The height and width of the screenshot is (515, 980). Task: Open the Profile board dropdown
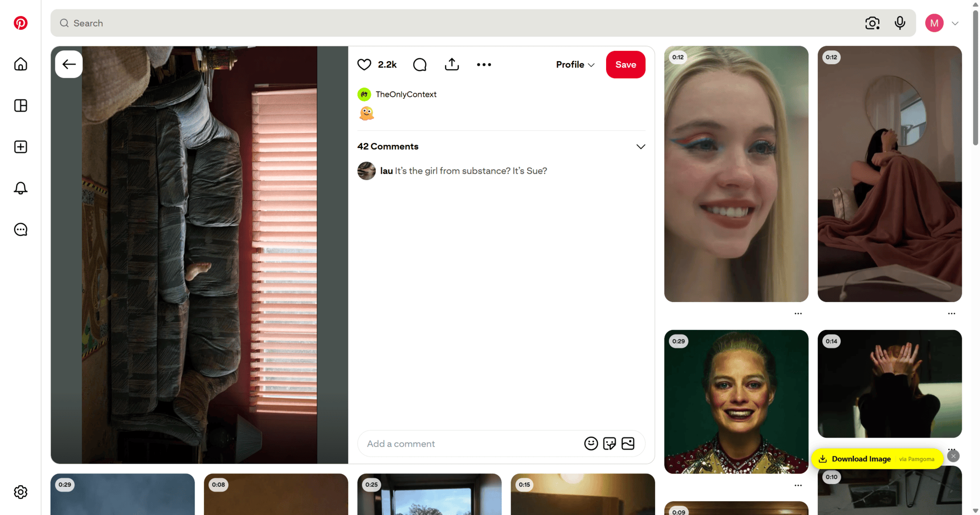(x=575, y=65)
